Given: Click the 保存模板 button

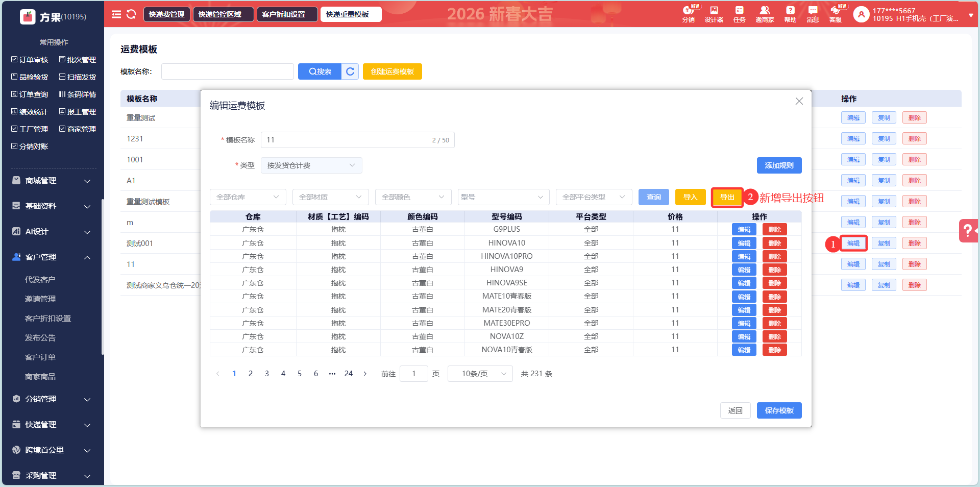Looking at the screenshot, I should [x=779, y=410].
